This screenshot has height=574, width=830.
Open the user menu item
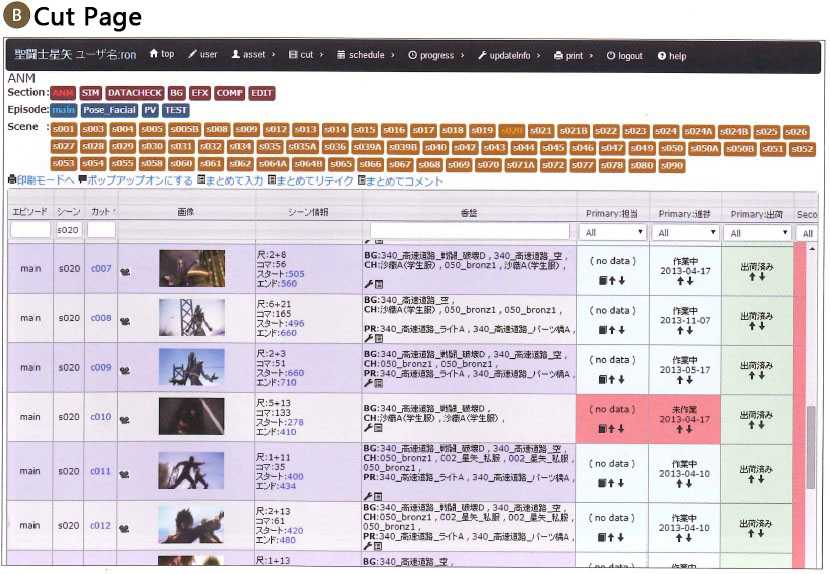pos(202,54)
